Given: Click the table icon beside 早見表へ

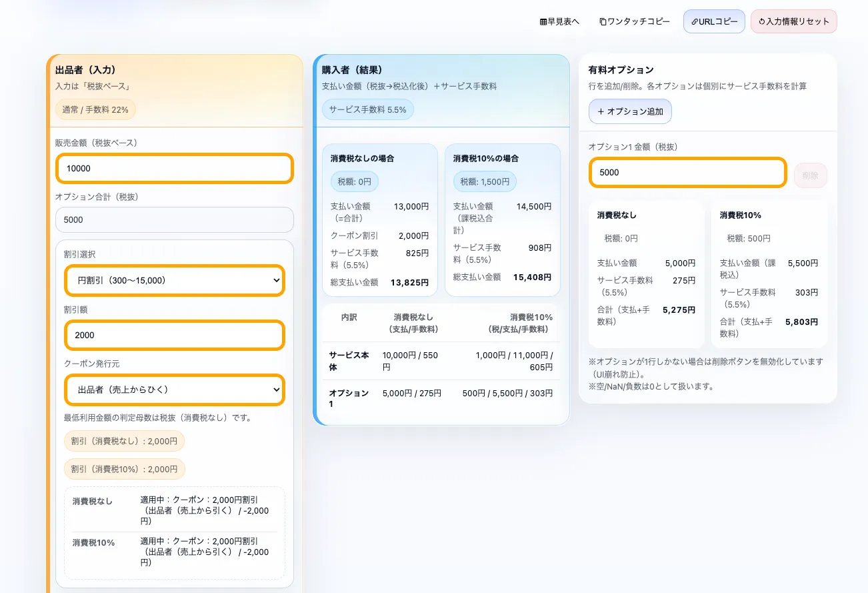Looking at the screenshot, I should pyautogui.click(x=543, y=21).
